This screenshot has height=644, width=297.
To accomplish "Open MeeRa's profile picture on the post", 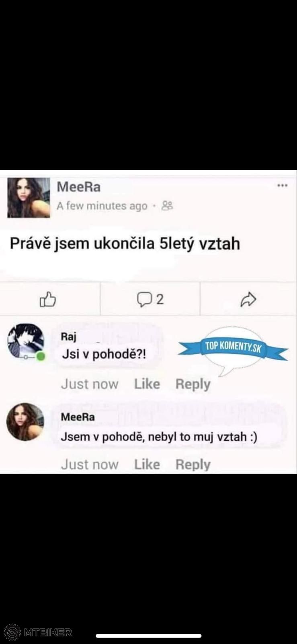I will point(29,198).
